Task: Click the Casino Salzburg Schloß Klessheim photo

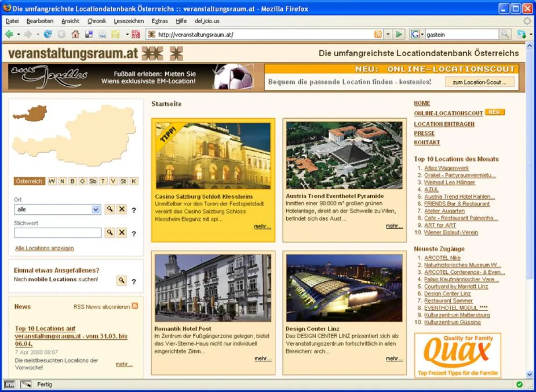Action: (213, 156)
